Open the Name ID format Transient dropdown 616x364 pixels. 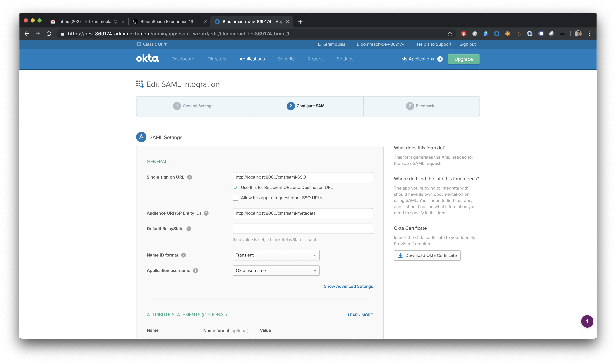(x=276, y=255)
